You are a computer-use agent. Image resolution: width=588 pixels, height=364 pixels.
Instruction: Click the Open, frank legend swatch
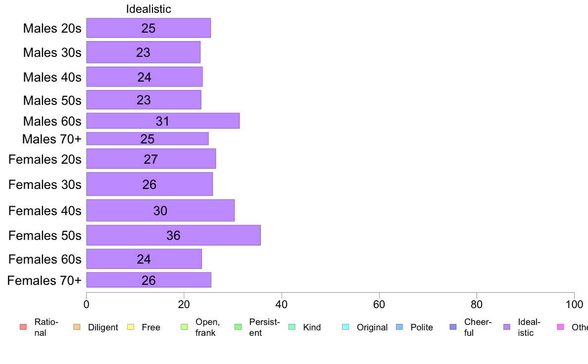184,327
